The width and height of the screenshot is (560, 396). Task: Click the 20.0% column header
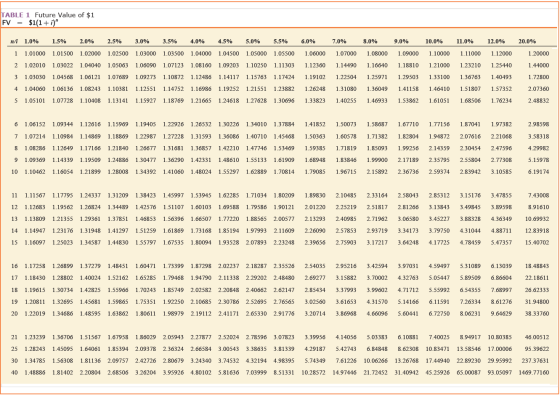[527, 41]
